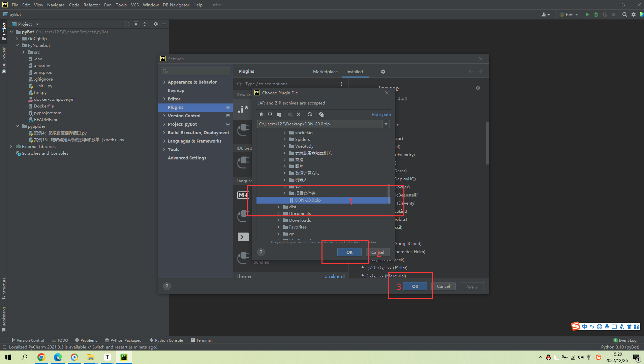Open the help button in Choose Plugin File
This screenshot has height=364, width=644.
[x=260, y=252]
